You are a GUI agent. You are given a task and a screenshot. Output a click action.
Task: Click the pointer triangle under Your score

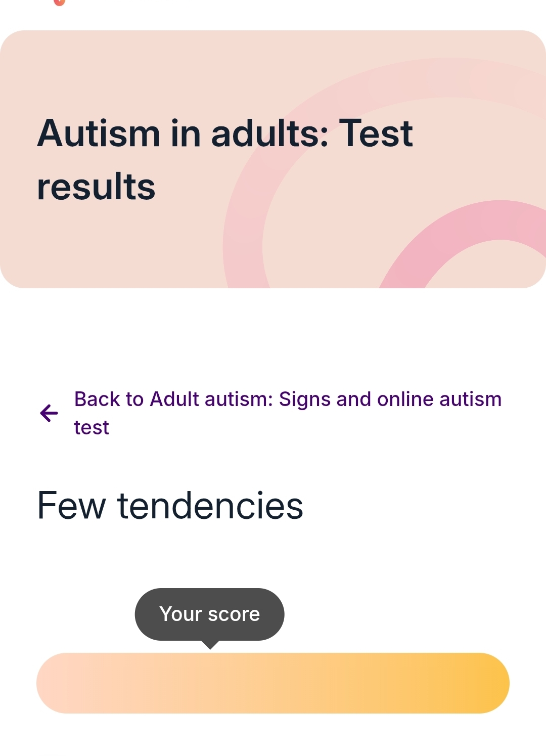(x=210, y=645)
